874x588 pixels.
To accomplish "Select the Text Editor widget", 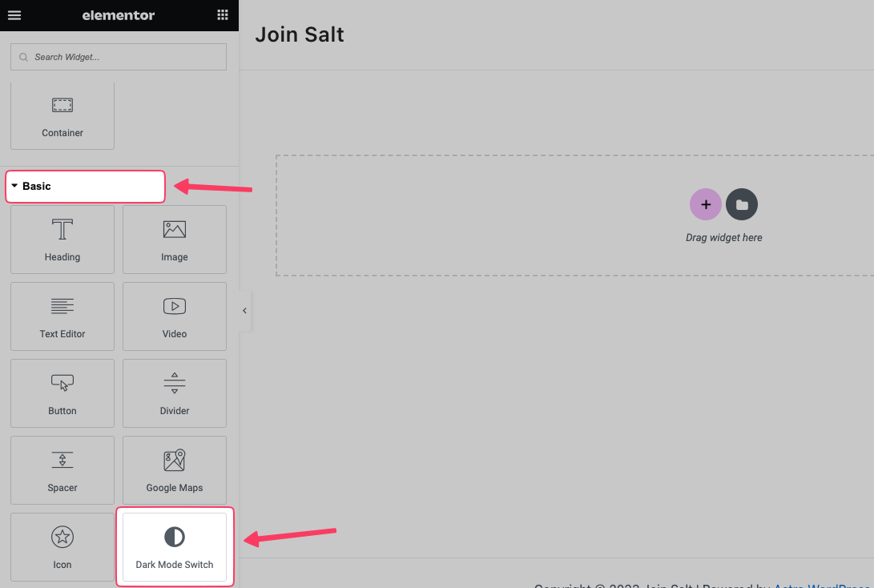I will [62, 316].
